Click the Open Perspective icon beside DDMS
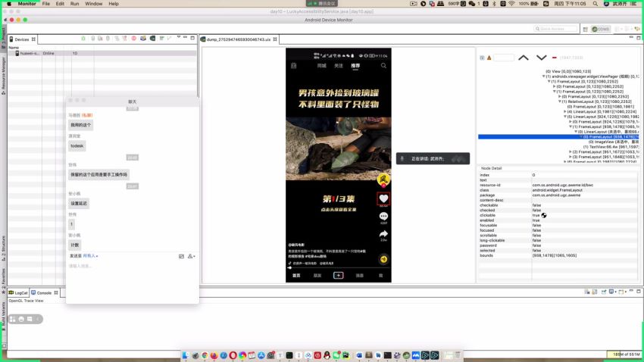This screenshot has width=644, height=362. click(585, 29)
